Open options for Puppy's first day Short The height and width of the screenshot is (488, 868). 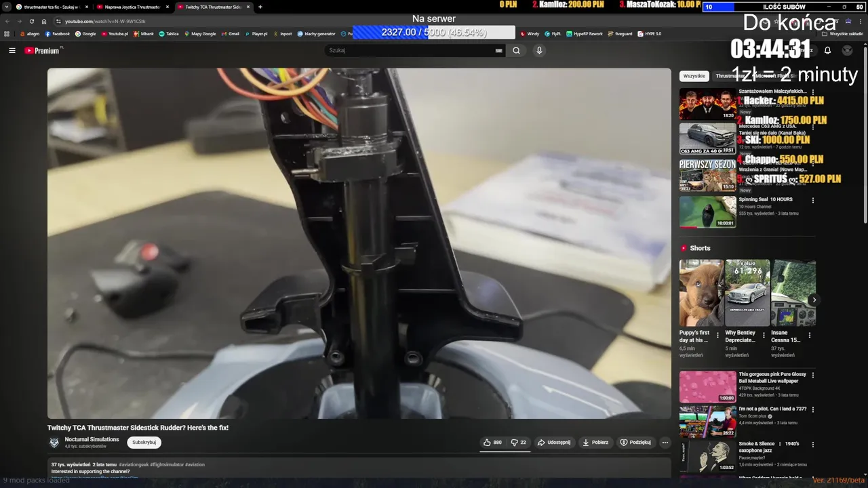(x=717, y=335)
